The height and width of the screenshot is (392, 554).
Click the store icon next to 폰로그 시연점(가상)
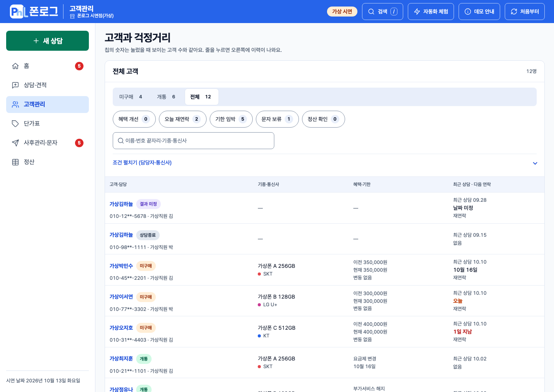click(72, 16)
